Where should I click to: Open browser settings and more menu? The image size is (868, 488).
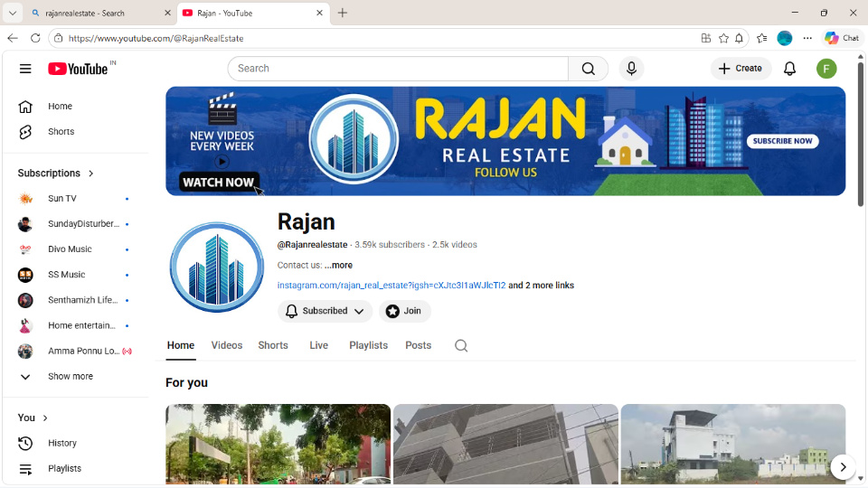click(x=807, y=38)
